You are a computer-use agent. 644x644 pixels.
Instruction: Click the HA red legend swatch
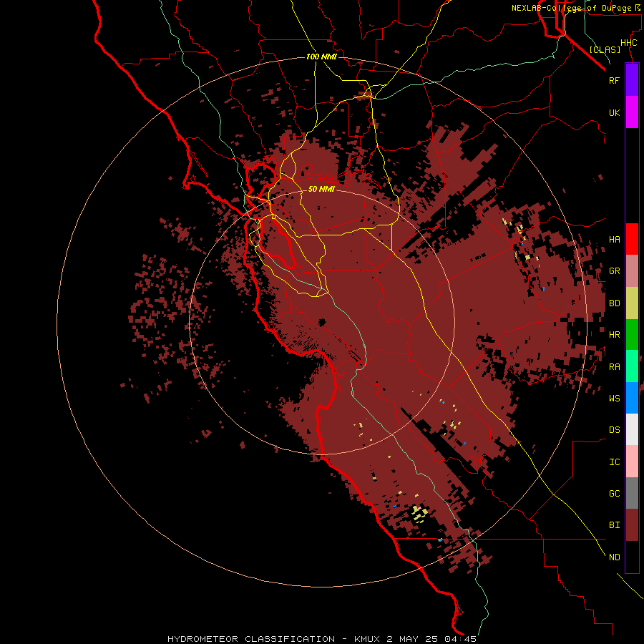632,239
